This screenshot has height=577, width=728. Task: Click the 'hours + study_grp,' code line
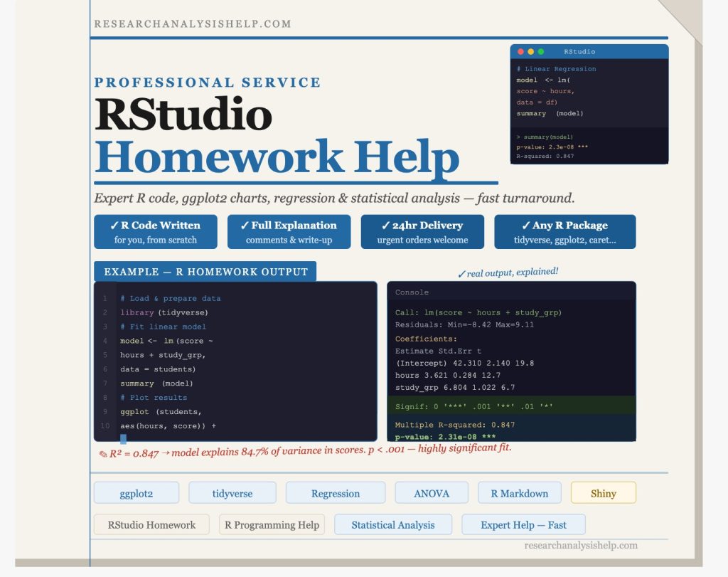click(163, 355)
